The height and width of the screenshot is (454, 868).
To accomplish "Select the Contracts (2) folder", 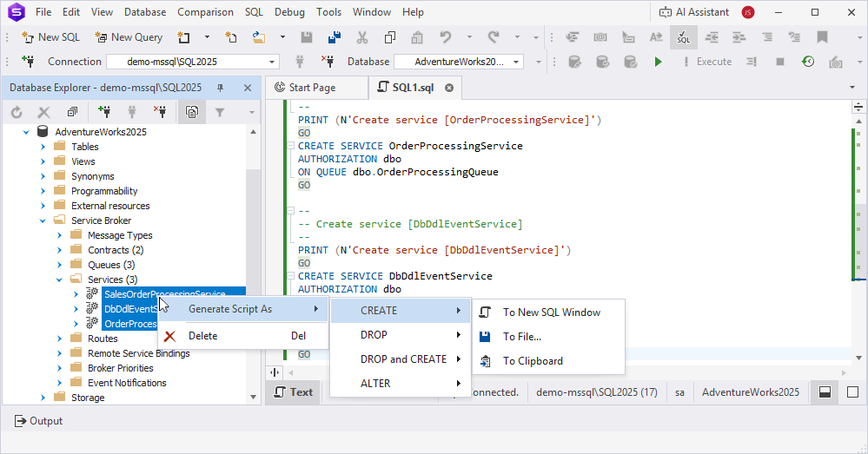I will click(x=116, y=250).
